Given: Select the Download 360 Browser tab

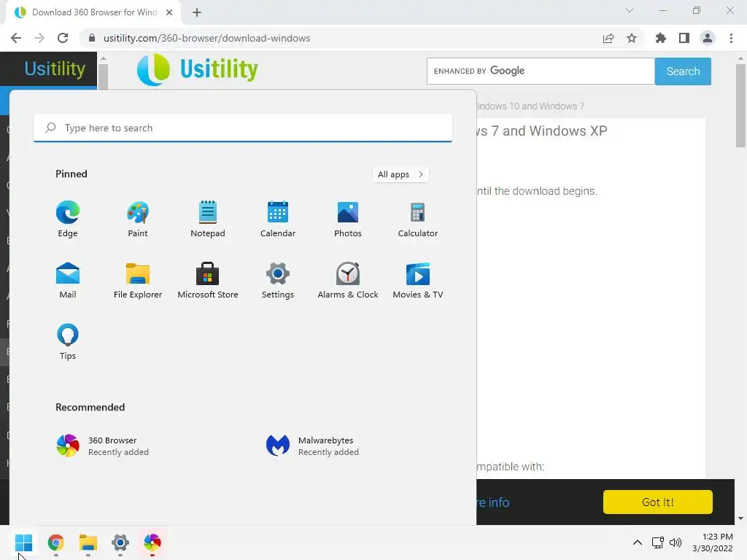Looking at the screenshot, I should [93, 12].
